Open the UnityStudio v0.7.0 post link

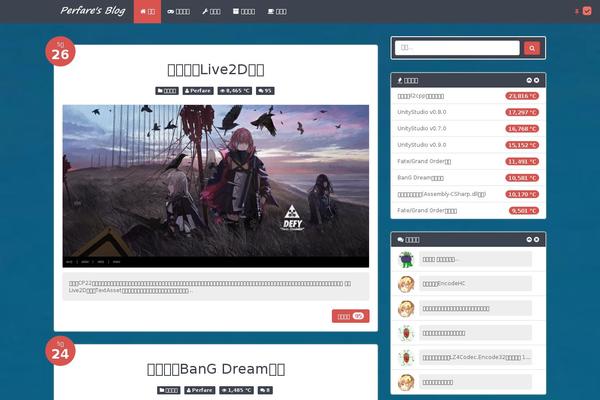(422, 129)
